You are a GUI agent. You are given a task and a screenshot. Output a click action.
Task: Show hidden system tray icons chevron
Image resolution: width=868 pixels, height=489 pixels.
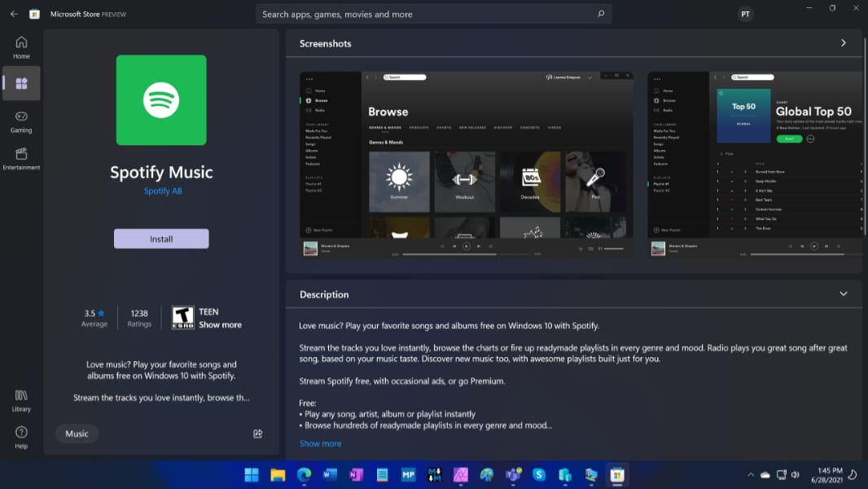[750, 474]
